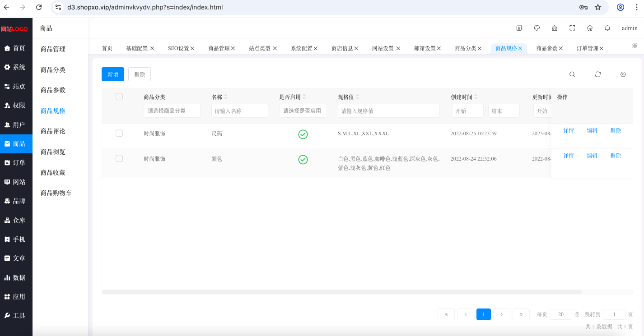Click the horizontal table scrollbar
Image resolution: width=644 pixels, height=336 pixels.
pos(342,292)
